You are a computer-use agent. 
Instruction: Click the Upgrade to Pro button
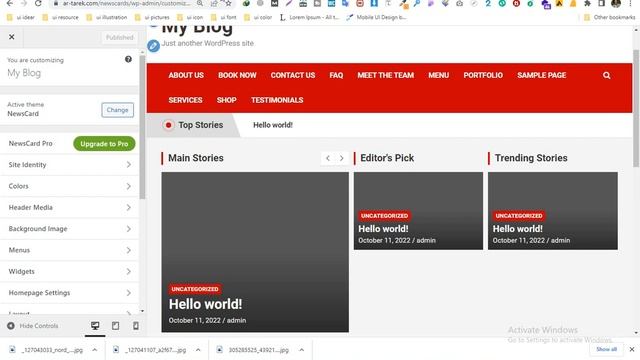(x=104, y=144)
